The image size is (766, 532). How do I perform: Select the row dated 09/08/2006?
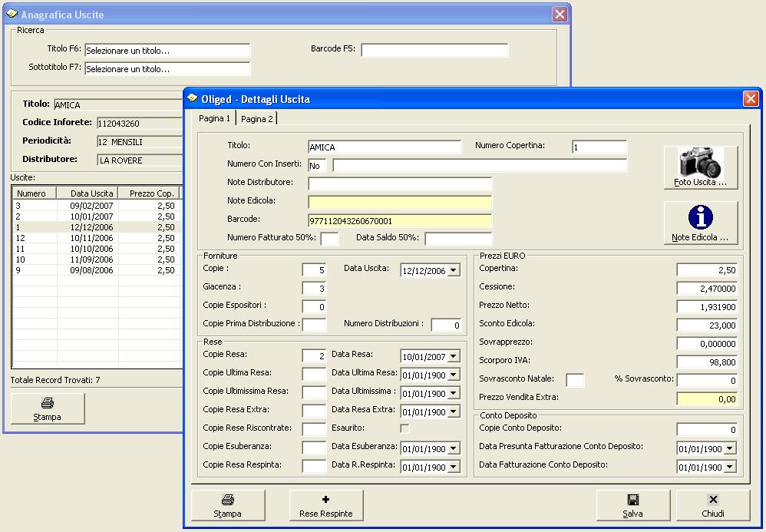point(97,270)
